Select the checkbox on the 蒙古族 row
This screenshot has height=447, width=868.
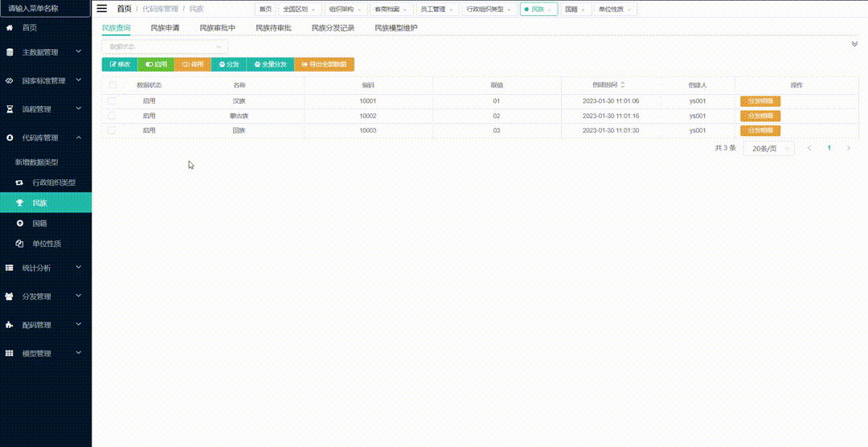pos(113,116)
